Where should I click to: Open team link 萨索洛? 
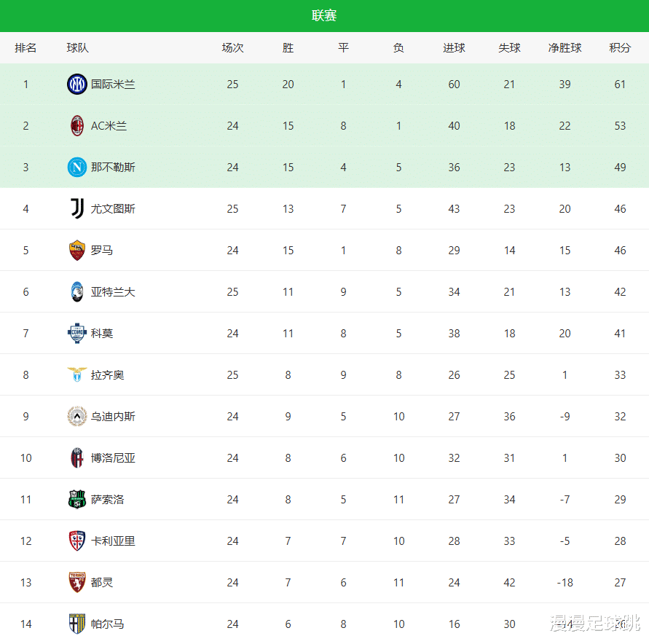pos(107,500)
